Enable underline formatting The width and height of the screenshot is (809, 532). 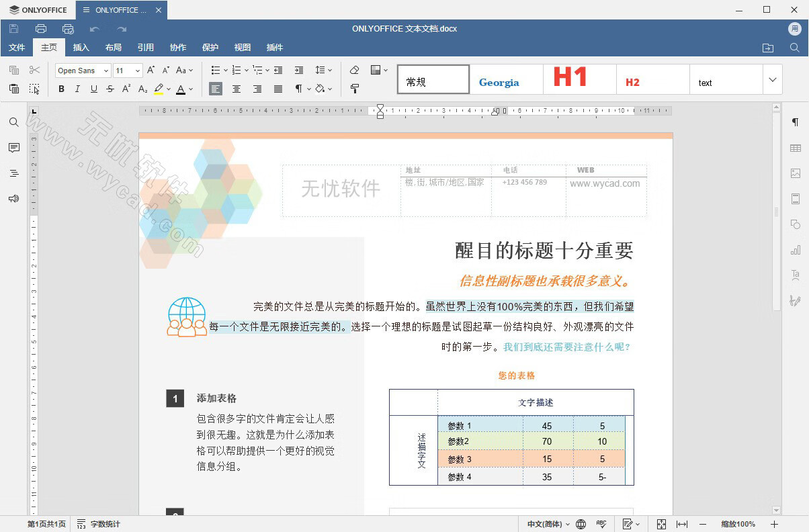[x=93, y=88]
